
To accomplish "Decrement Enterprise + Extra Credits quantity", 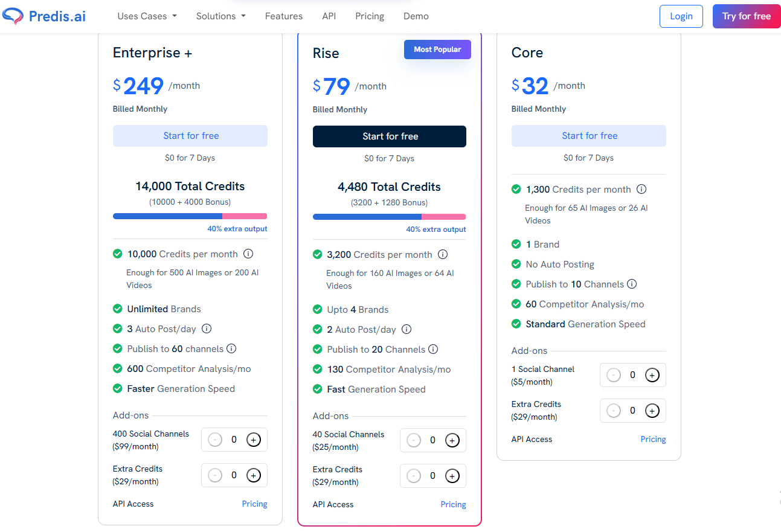I will pyautogui.click(x=215, y=475).
